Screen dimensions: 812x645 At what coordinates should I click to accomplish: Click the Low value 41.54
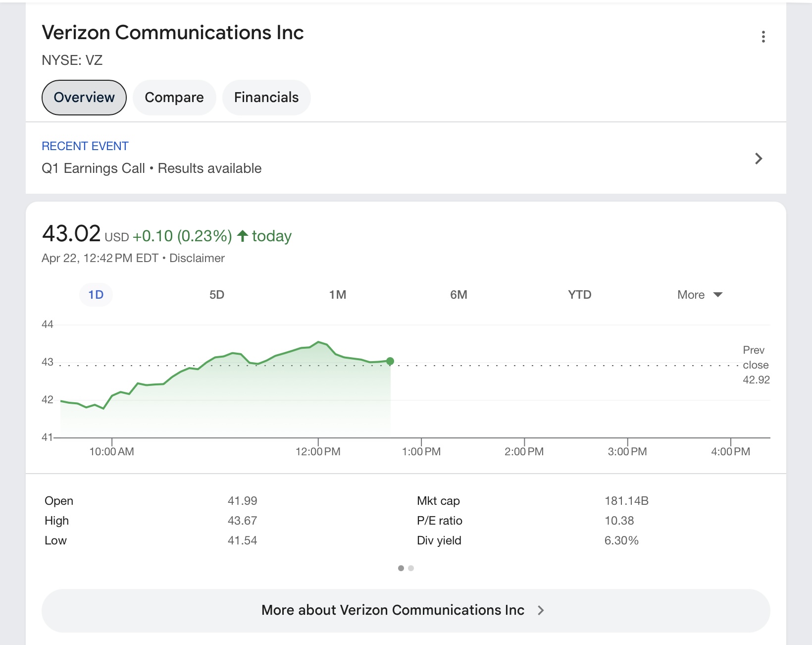(x=243, y=540)
